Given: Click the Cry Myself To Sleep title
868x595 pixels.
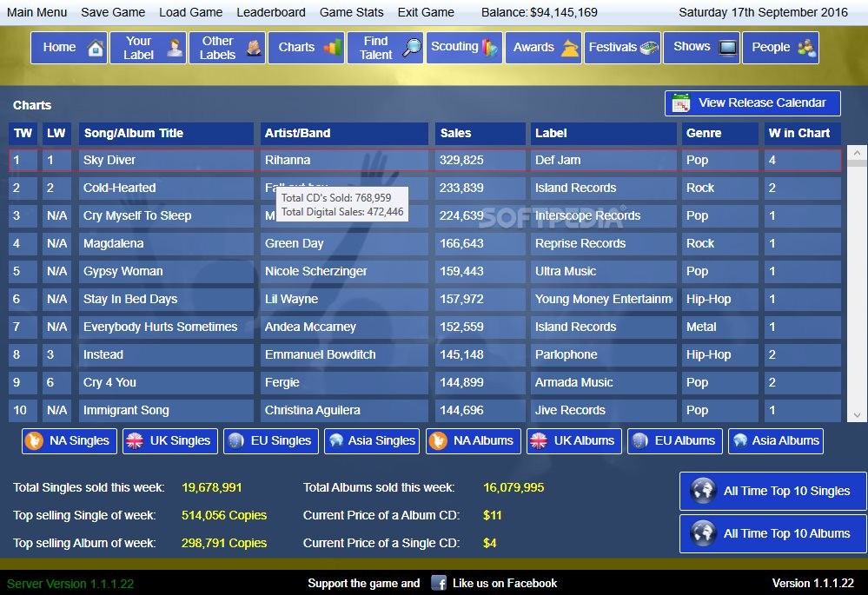Looking at the screenshot, I should point(137,215).
